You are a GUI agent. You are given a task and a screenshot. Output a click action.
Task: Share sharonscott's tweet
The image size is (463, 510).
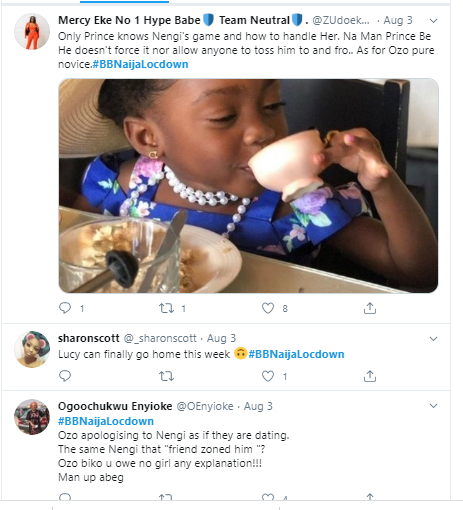[x=370, y=376]
